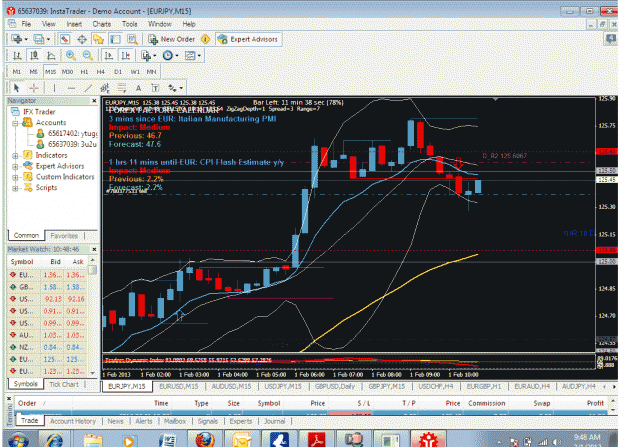Open Firefox from the taskbar
The height and width of the screenshot is (447, 625).
(x=205, y=440)
